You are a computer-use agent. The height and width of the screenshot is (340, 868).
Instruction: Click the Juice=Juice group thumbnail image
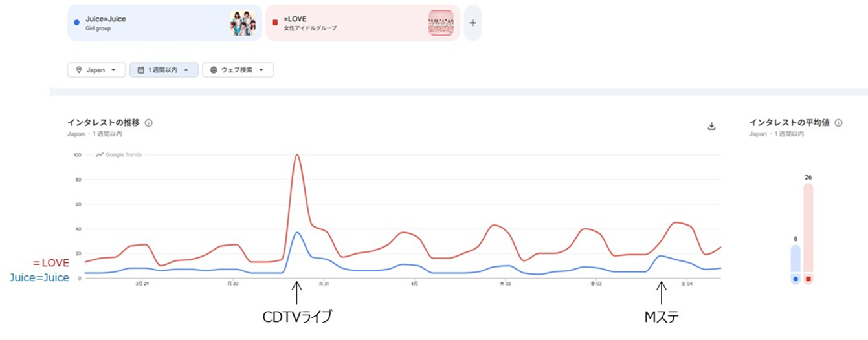click(x=242, y=23)
